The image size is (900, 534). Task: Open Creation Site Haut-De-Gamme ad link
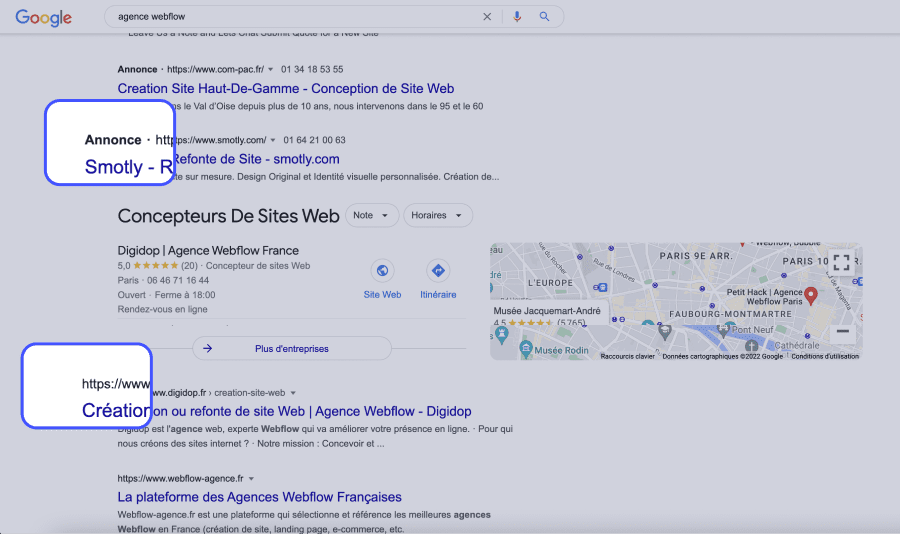tap(286, 88)
